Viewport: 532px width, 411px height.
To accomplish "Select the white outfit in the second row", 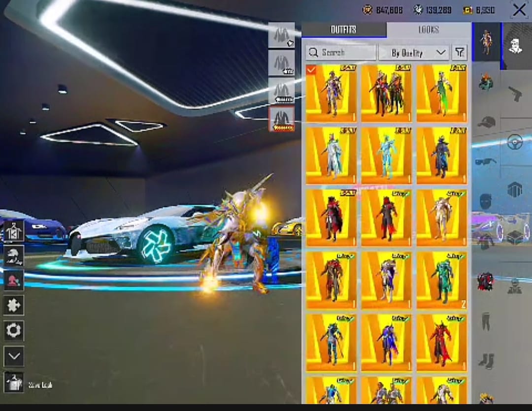I will tap(331, 156).
